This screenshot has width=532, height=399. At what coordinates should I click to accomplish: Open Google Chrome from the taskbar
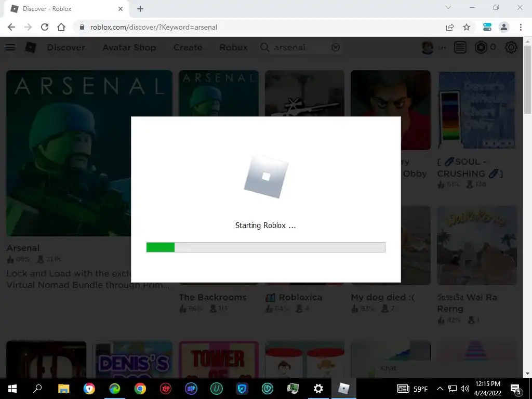coord(140,389)
